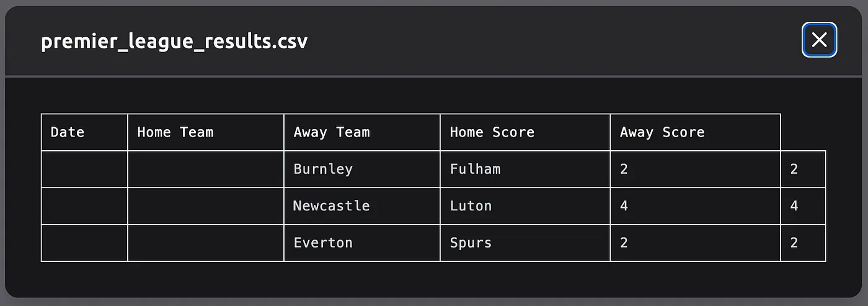The image size is (868, 306).
Task: Click the premier_league_results.csv file title
Action: pyautogui.click(x=174, y=42)
